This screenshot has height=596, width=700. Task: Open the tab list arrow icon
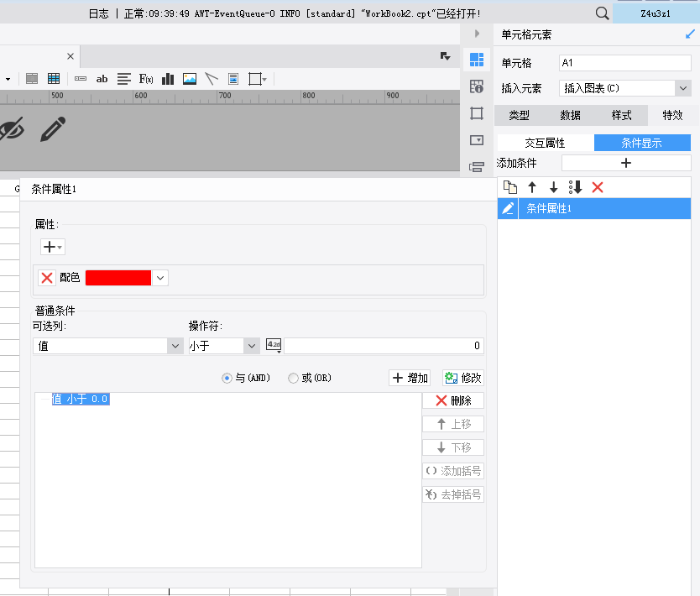pyautogui.click(x=445, y=56)
